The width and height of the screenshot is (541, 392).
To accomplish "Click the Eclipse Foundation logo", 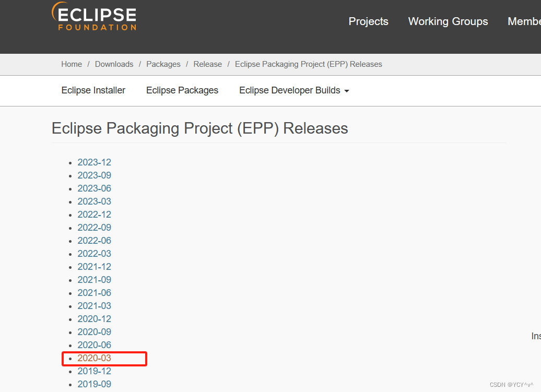I will click(94, 17).
